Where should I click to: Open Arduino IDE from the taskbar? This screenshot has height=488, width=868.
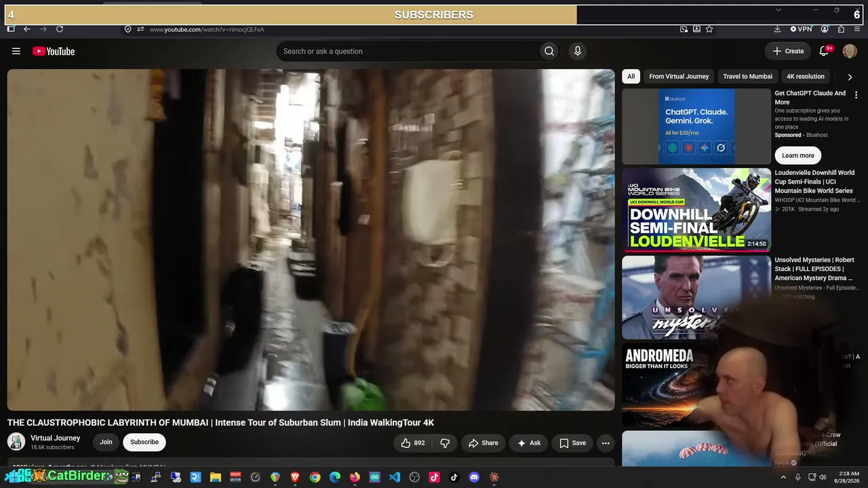point(375,477)
